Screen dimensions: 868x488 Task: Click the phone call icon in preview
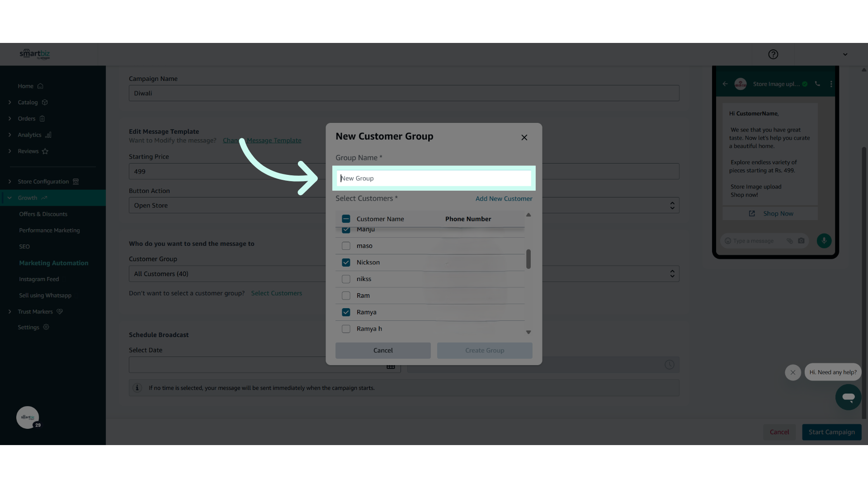pos(817,84)
